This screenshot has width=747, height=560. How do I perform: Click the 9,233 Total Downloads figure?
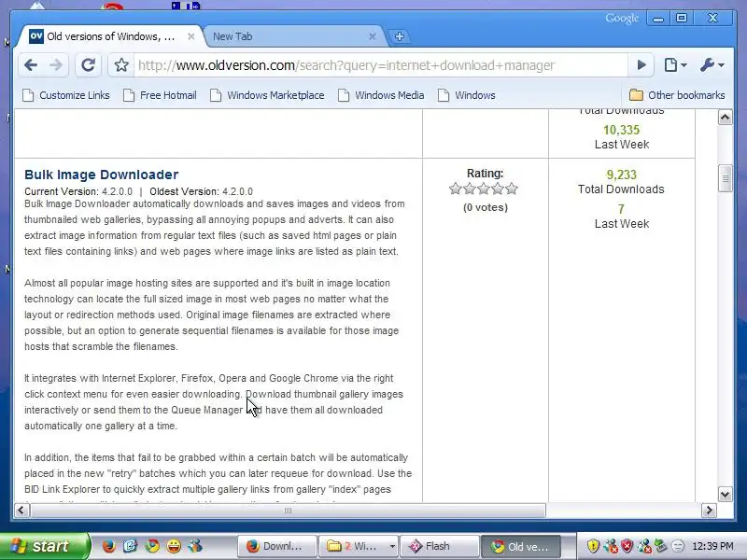click(x=621, y=175)
